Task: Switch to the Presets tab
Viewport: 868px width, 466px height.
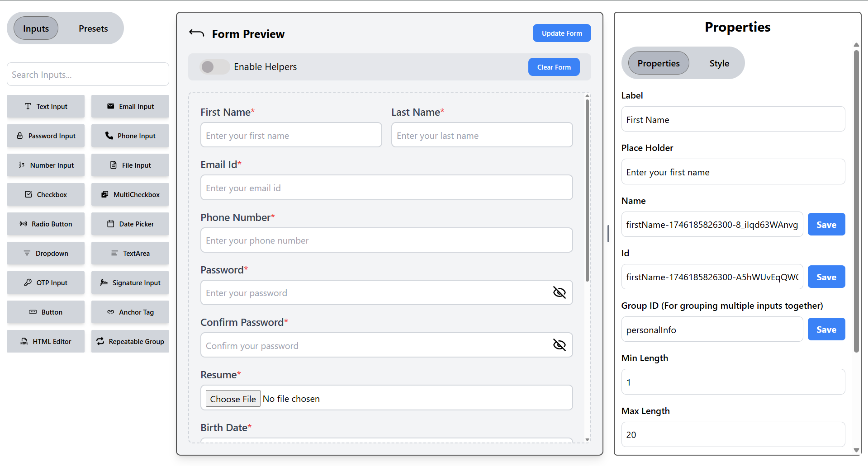Action: pos(93,28)
